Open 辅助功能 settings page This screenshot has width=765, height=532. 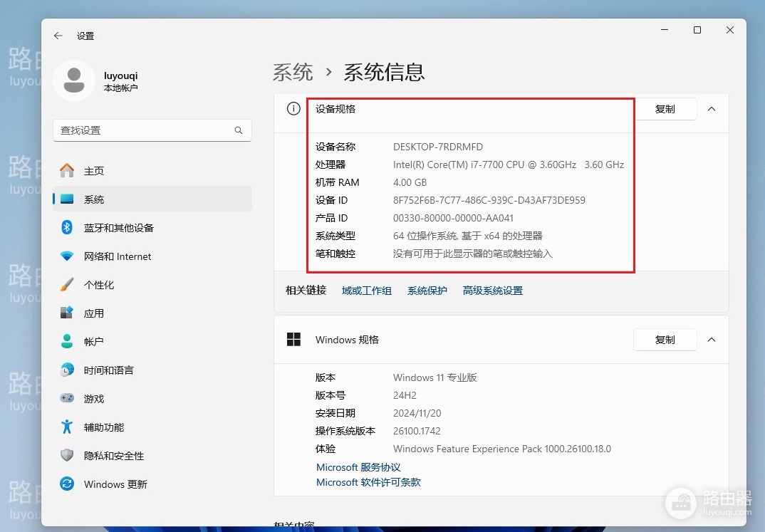[152, 427]
